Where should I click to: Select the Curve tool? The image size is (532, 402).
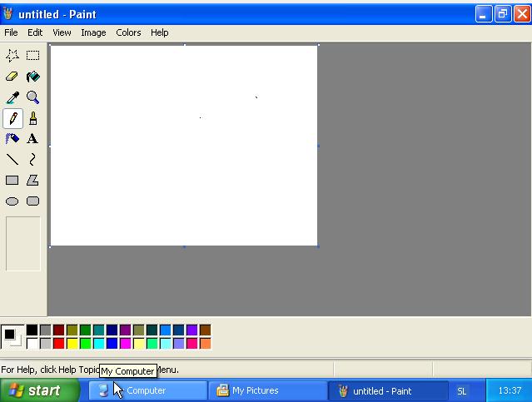pyautogui.click(x=33, y=159)
